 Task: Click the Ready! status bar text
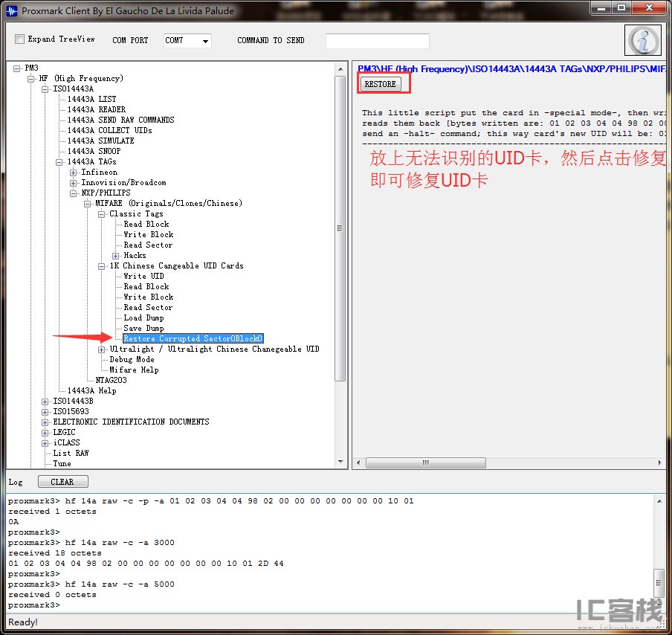(x=23, y=622)
